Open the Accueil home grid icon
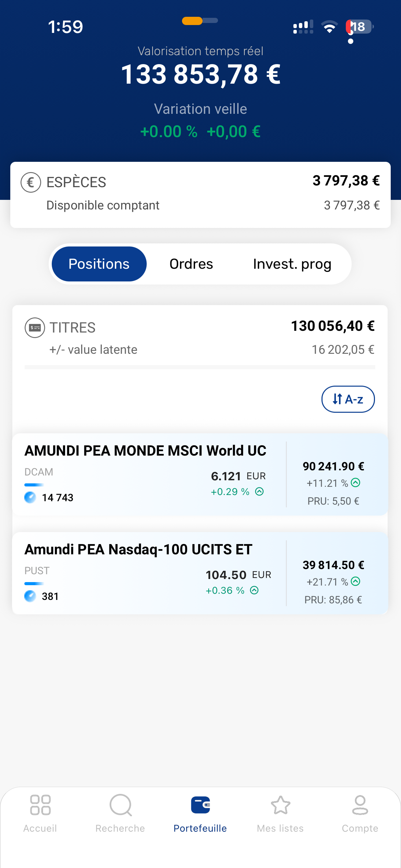The image size is (401, 868). (x=40, y=805)
